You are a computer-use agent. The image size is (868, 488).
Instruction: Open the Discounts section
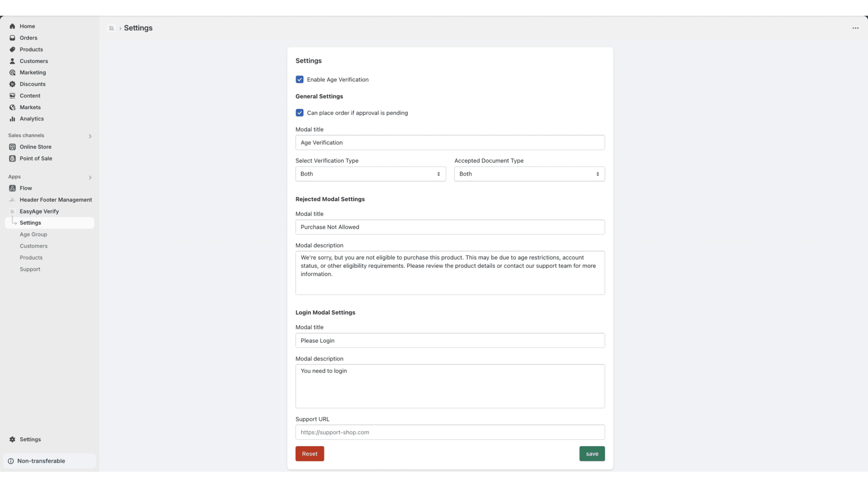pos(32,84)
